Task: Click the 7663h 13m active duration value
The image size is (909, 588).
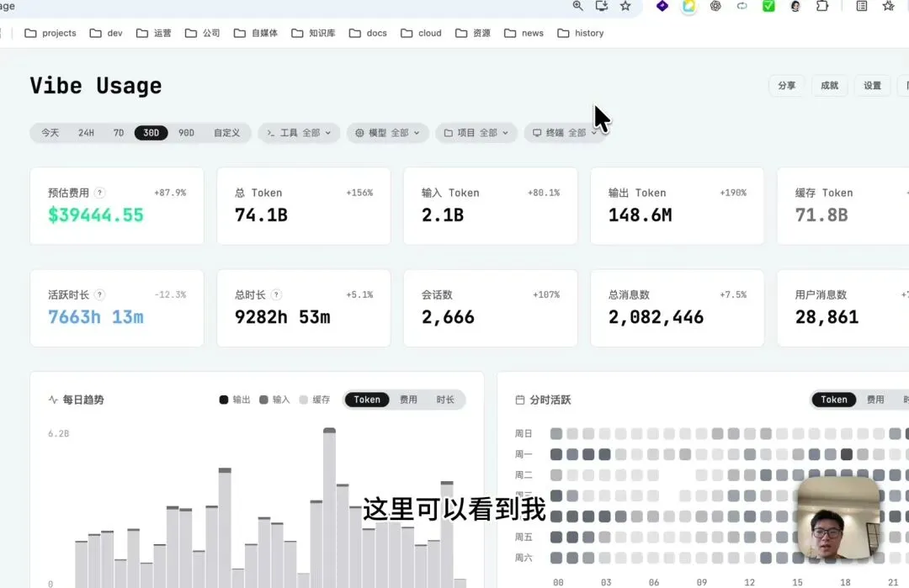Action: tap(96, 317)
